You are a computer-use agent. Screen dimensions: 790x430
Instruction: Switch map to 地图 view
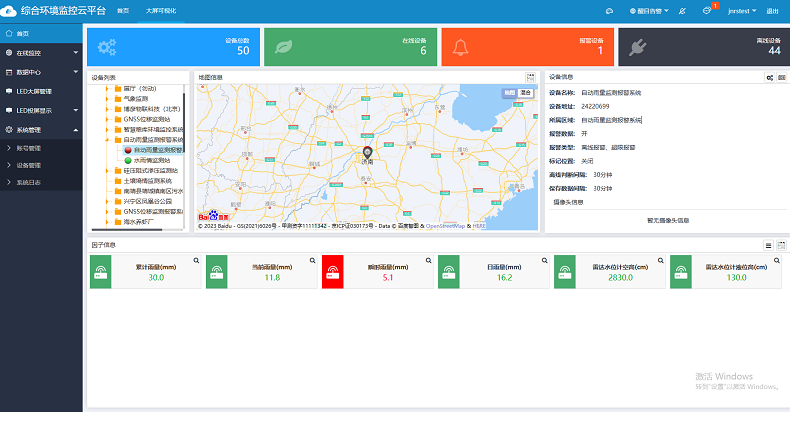[x=509, y=93]
